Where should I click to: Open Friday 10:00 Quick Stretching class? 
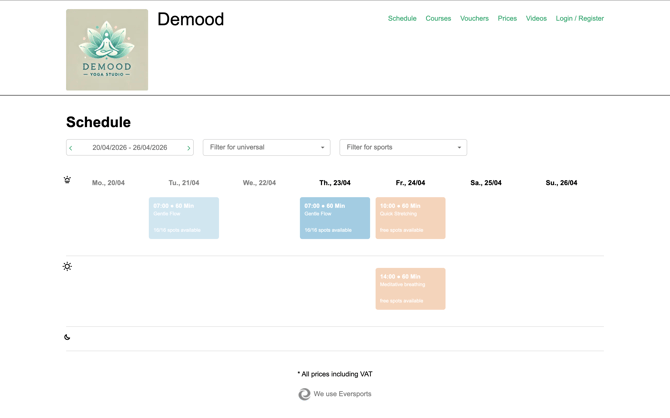point(410,217)
